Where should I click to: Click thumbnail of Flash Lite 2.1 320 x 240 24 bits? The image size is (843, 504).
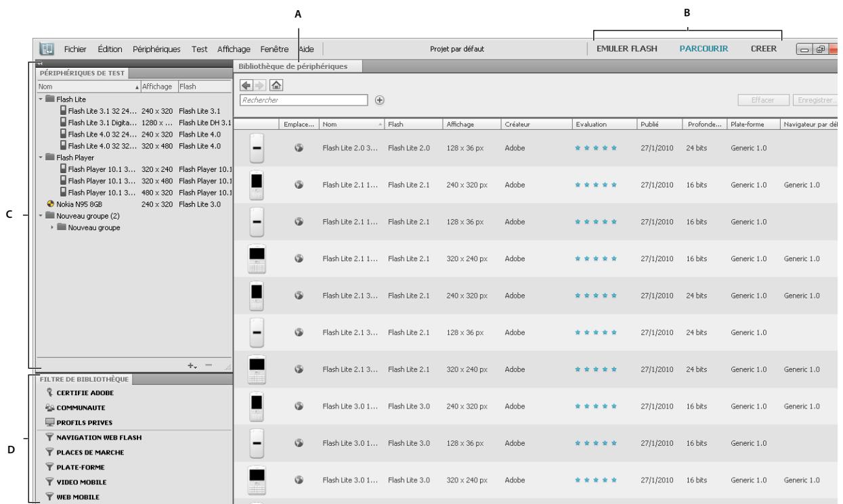coord(257,369)
